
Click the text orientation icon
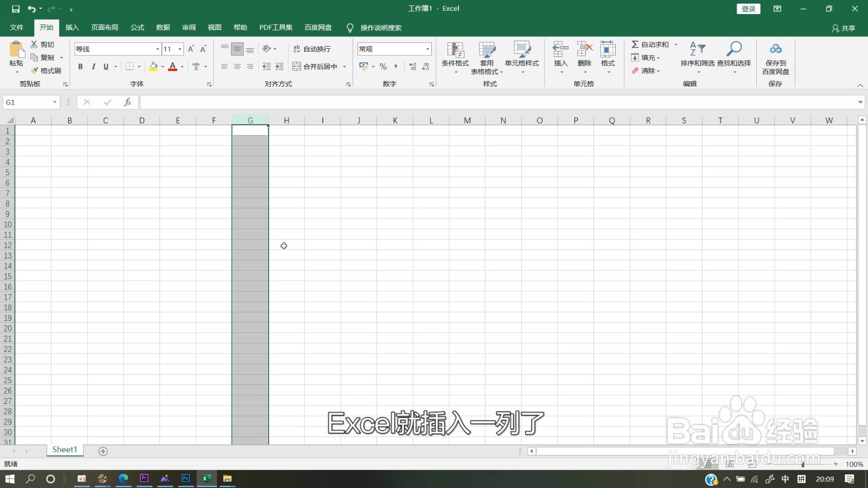(267, 49)
